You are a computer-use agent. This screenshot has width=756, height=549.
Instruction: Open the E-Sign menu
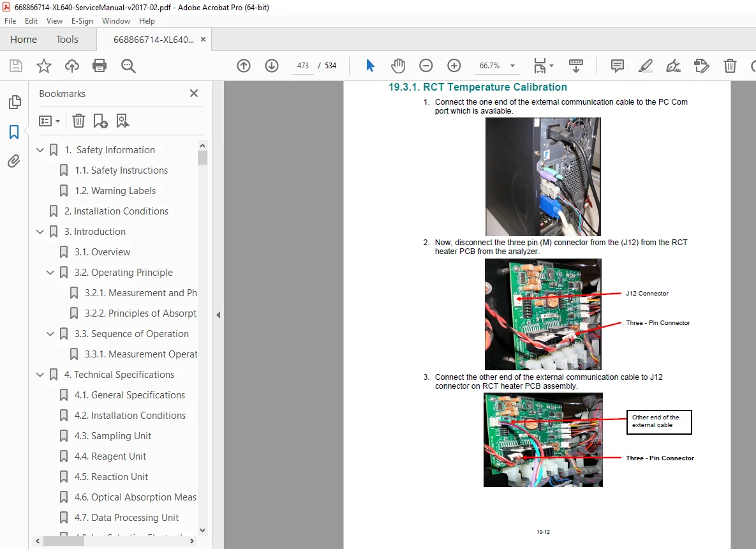coord(82,20)
